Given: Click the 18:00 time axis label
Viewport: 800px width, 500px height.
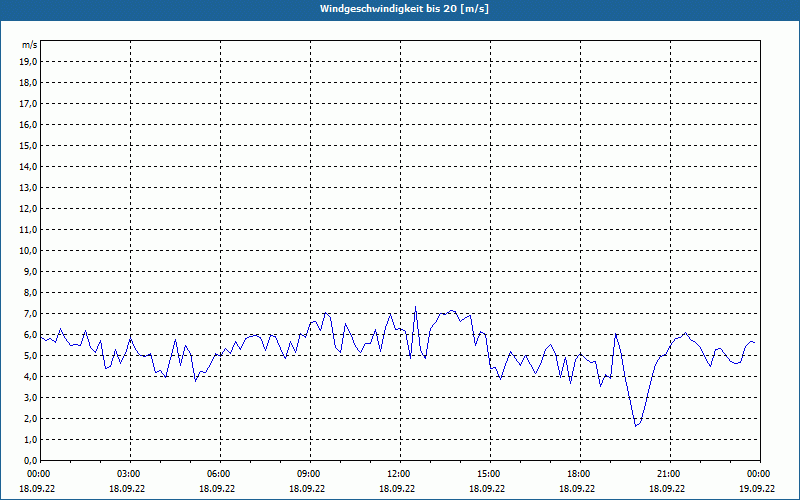Looking at the screenshot, I should [x=580, y=474].
